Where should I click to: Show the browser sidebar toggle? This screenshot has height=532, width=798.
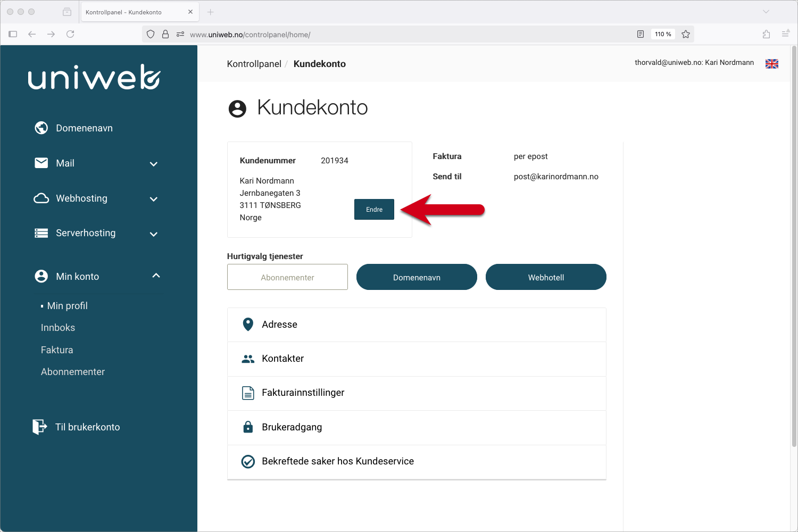point(13,34)
